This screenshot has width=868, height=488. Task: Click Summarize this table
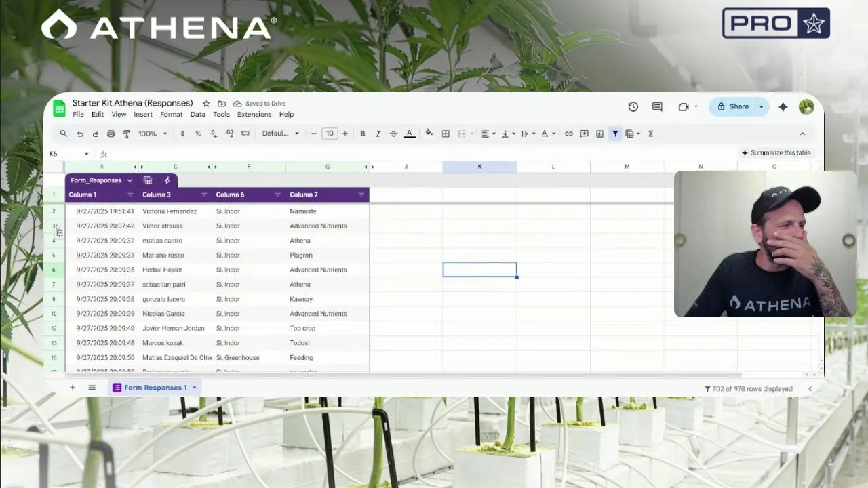776,153
